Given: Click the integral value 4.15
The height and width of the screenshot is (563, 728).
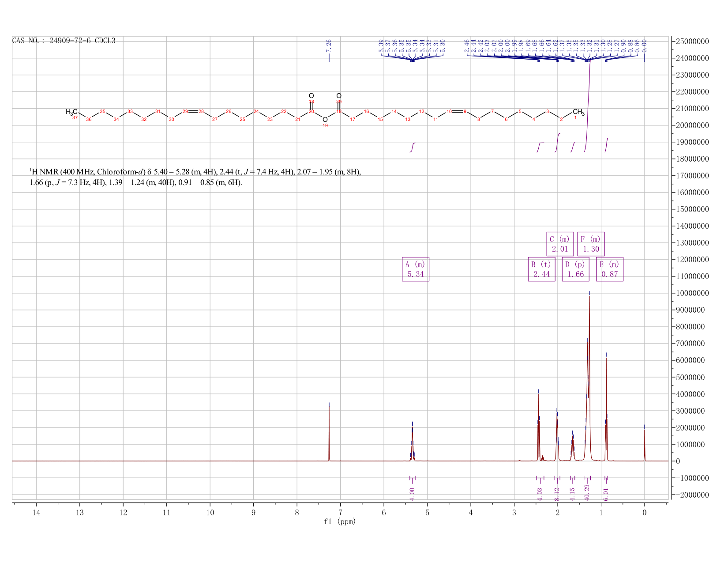Looking at the screenshot, I should click(x=573, y=494).
